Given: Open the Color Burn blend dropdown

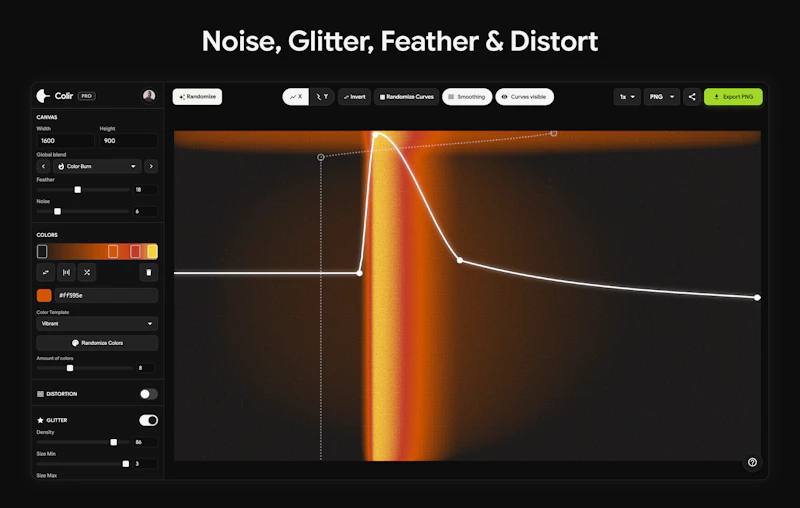Looking at the screenshot, I should (x=97, y=166).
